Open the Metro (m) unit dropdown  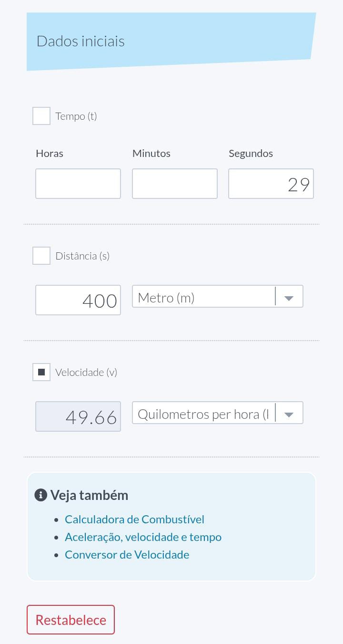205,297
